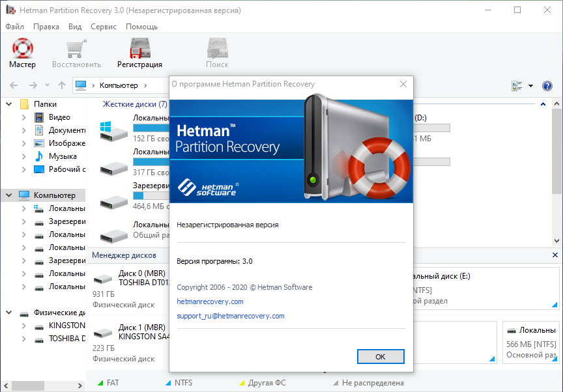Click the Другая ФС yellow legend marker
Viewport: 563px width, 392px height.
[x=242, y=383]
